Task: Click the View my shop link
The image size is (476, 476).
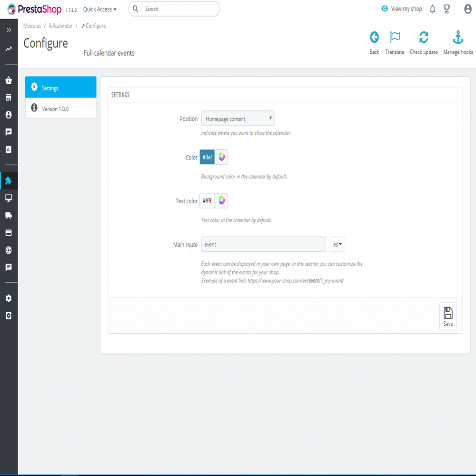Action: pyautogui.click(x=402, y=9)
